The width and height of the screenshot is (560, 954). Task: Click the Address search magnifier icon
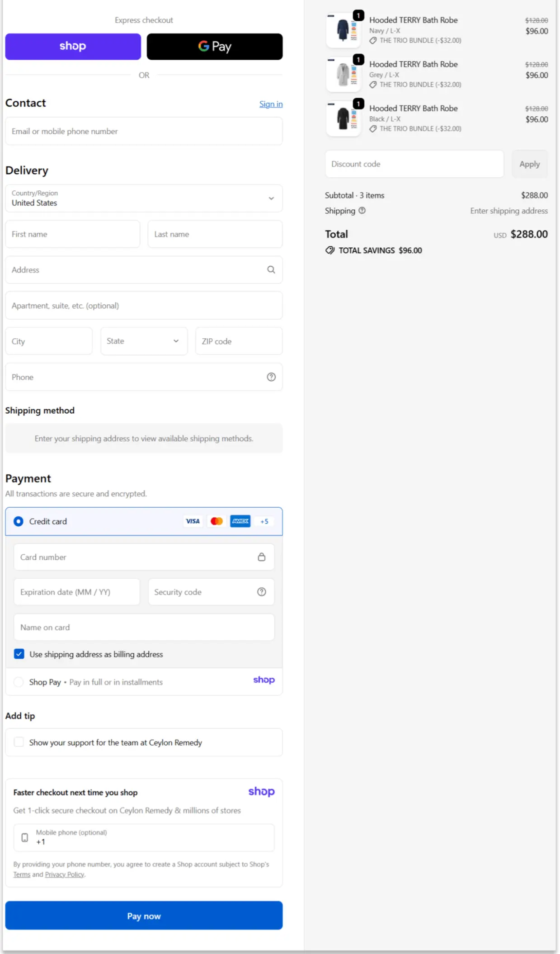271,270
